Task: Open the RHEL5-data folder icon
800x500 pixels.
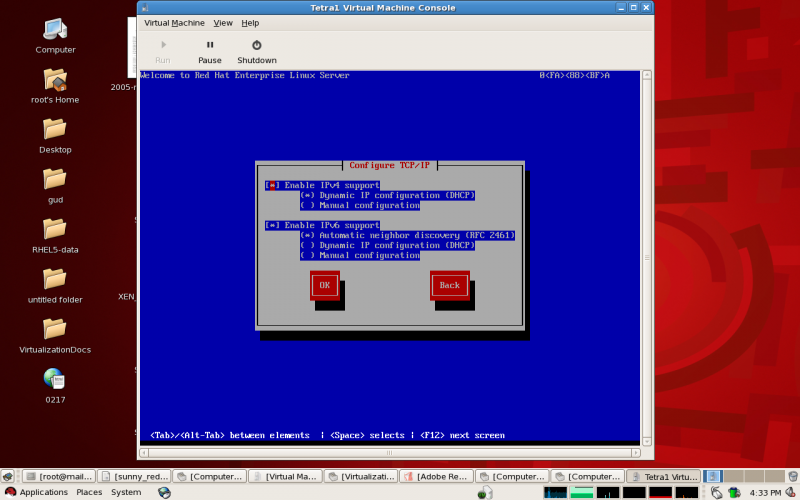Action: point(55,229)
